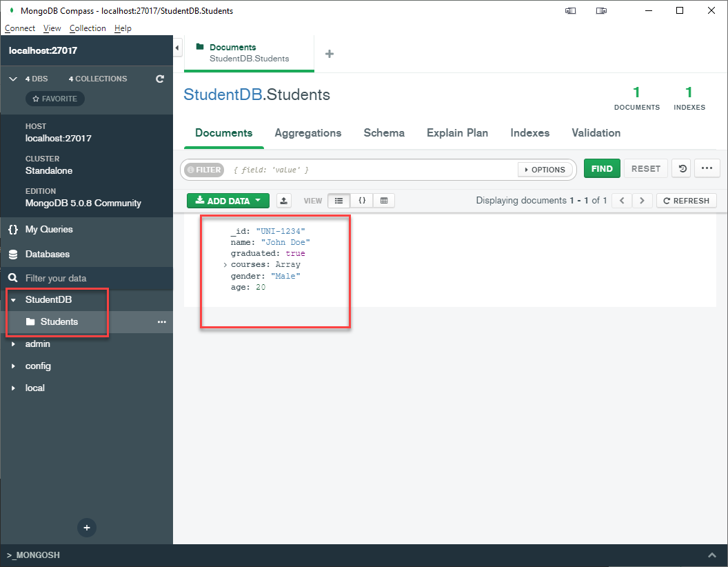Open a new tab with plus icon
The image size is (728, 567).
pyautogui.click(x=330, y=54)
